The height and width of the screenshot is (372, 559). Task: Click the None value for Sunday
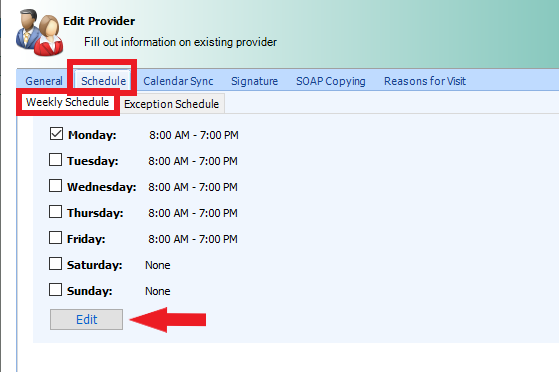click(158, 291)
